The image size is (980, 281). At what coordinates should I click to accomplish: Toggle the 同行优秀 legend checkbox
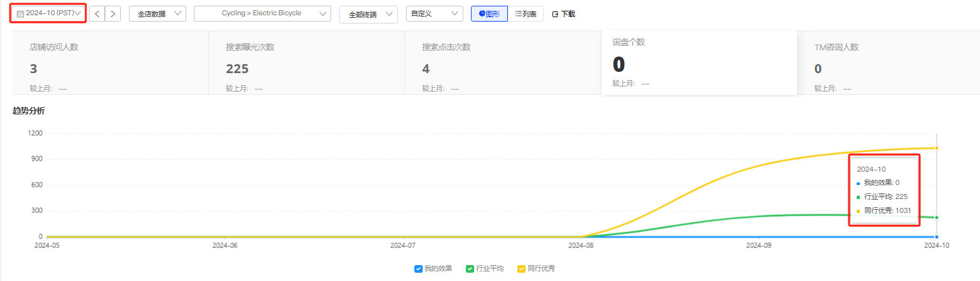(521, 269)
